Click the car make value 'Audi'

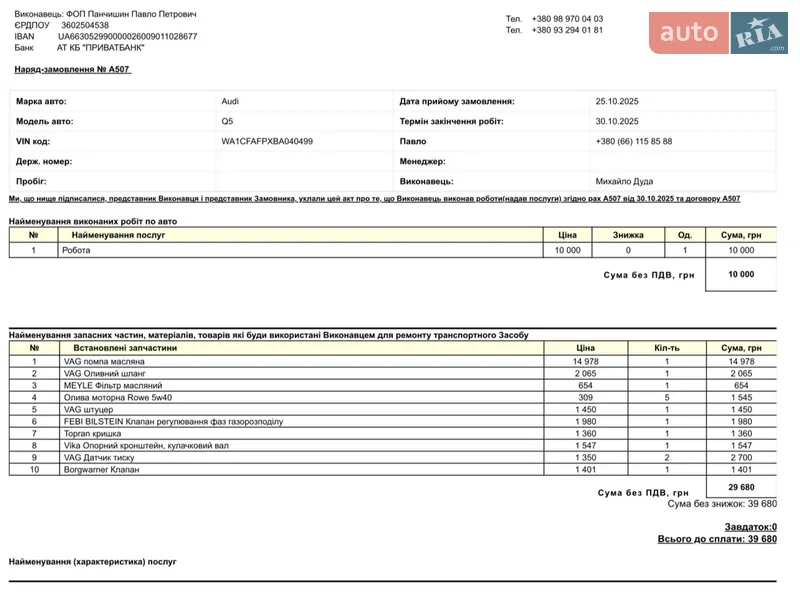[230, 102]
